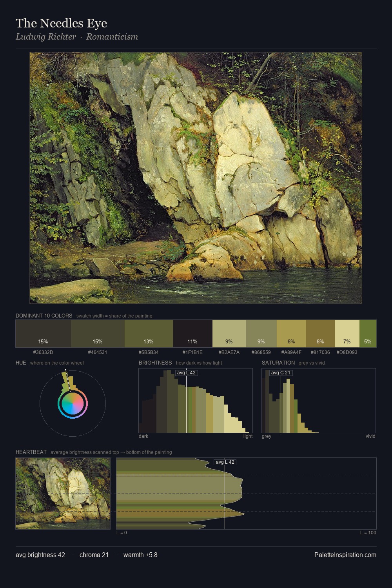Click the SATURATION section heading
392x588 pixels.
pyautogui.click(x=278, y=363)
